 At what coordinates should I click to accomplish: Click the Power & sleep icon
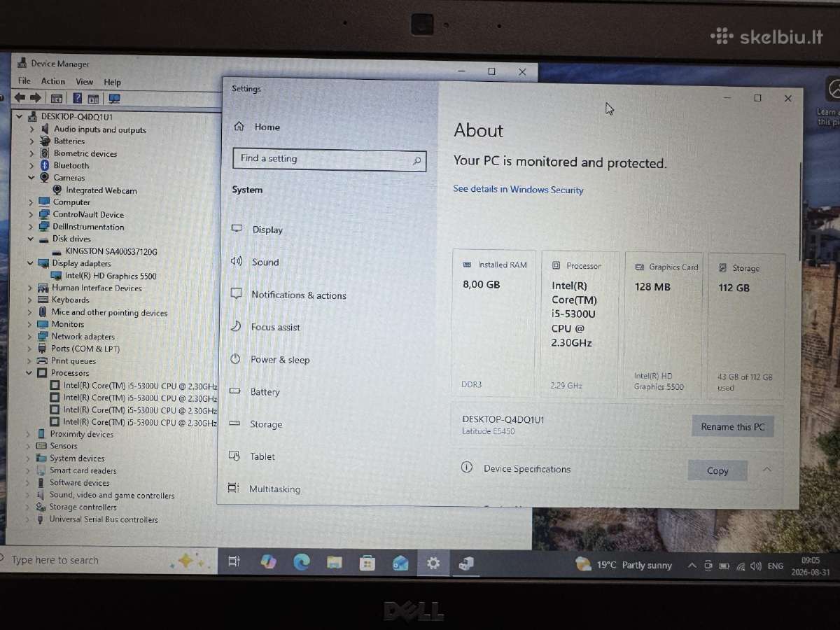(236, 359)
